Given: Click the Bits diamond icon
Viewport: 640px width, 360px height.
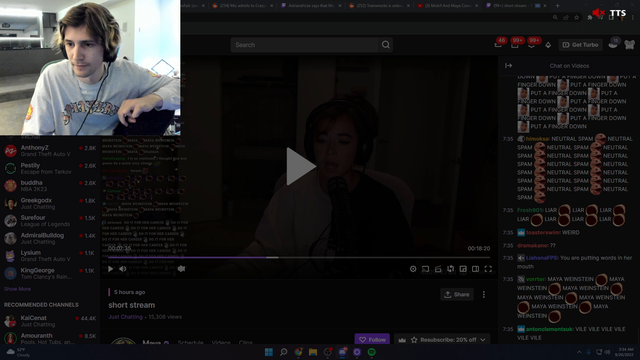Looking at the screenshot, I should [548, 45].
